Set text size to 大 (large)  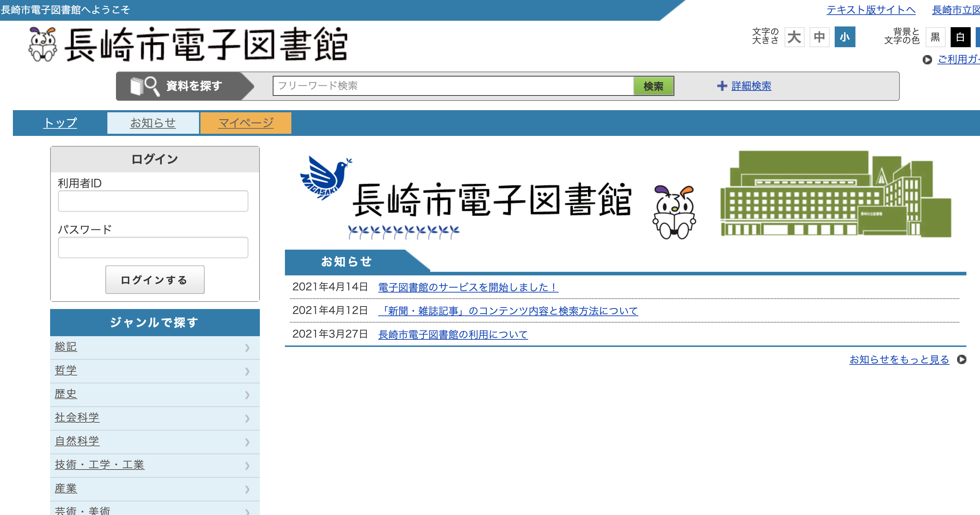[x=794, y=37]
